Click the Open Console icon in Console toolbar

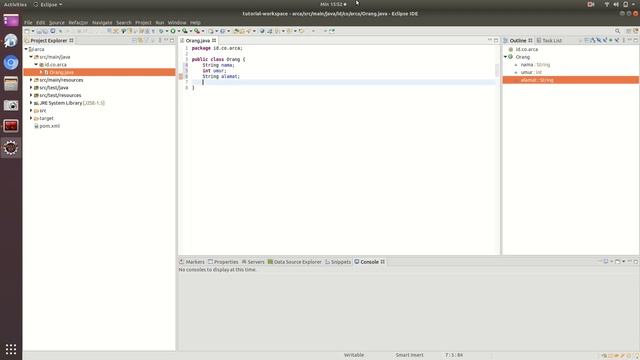click(618, 262)
